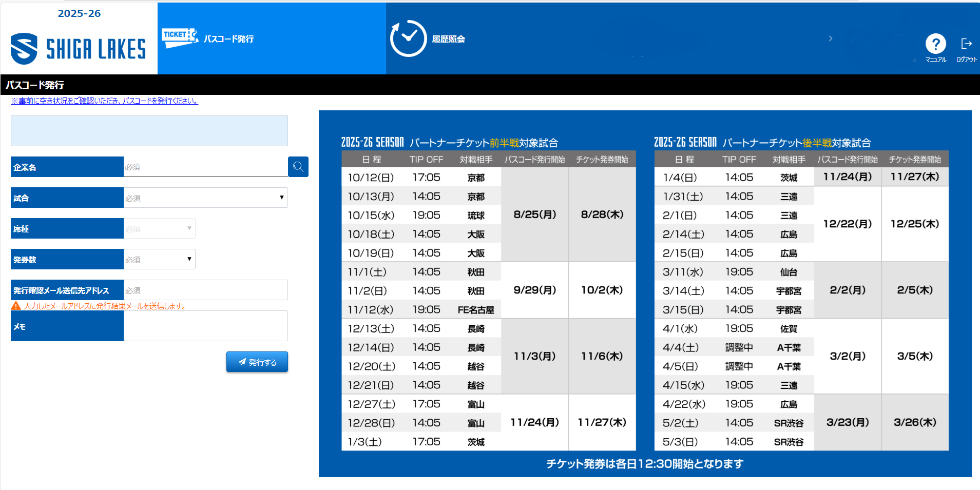The width and height of the screenshot is (980, 490).
Task: Click the logout door icon
Action: pos(966,44)
